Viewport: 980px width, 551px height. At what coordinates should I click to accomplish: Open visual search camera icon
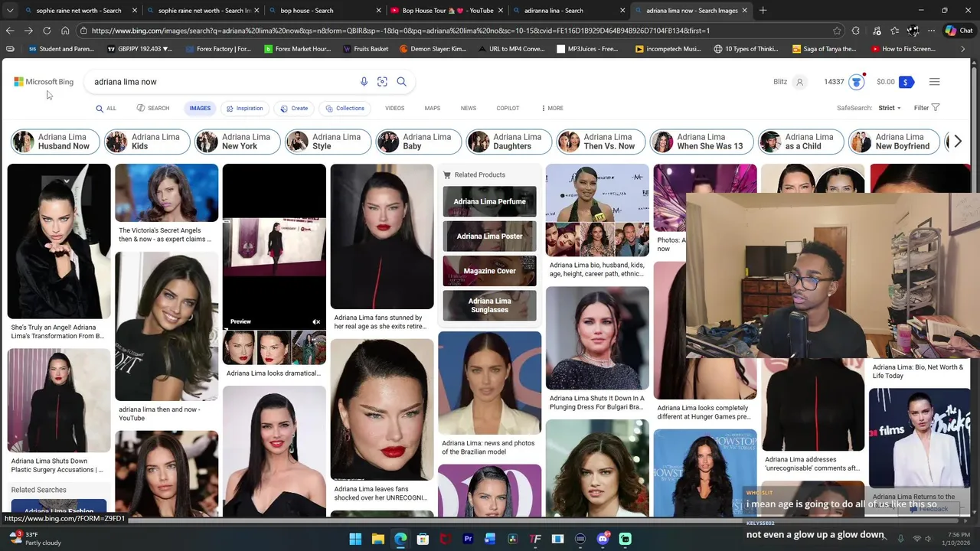click(x=382, y=82)
